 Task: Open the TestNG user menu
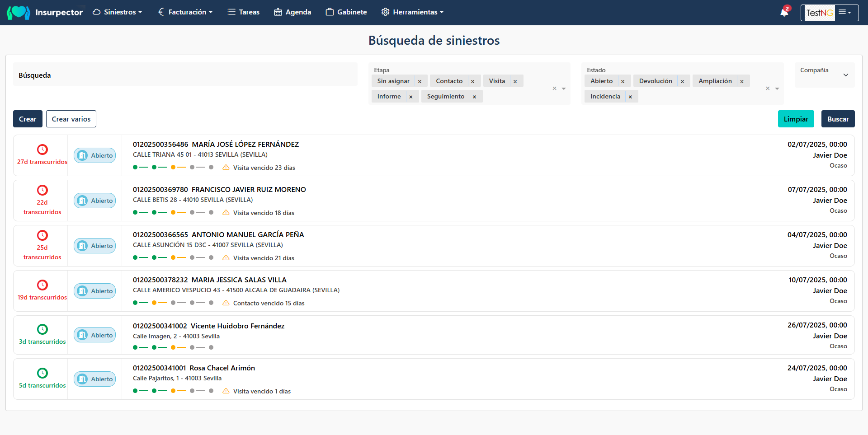pos(844,13)
